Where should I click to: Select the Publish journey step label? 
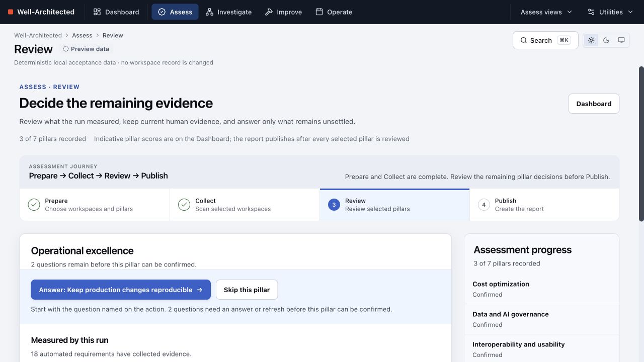click(x=506, y=201)
